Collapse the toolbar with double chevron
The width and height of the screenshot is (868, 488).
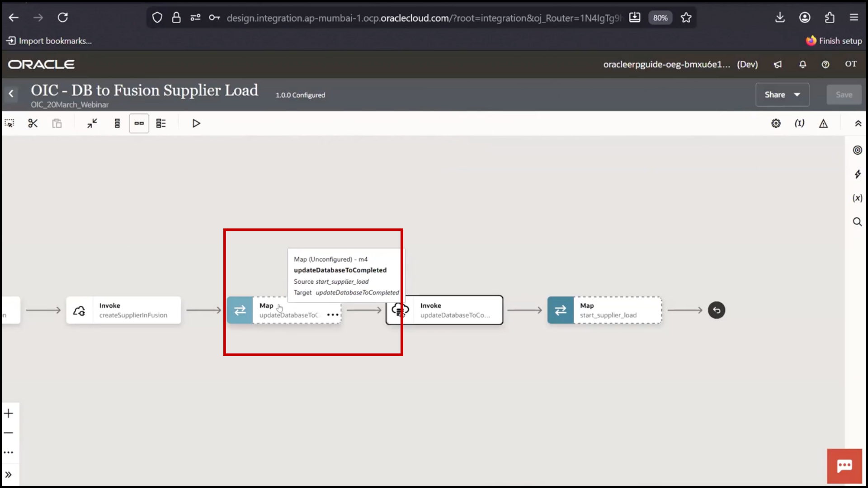858,123
